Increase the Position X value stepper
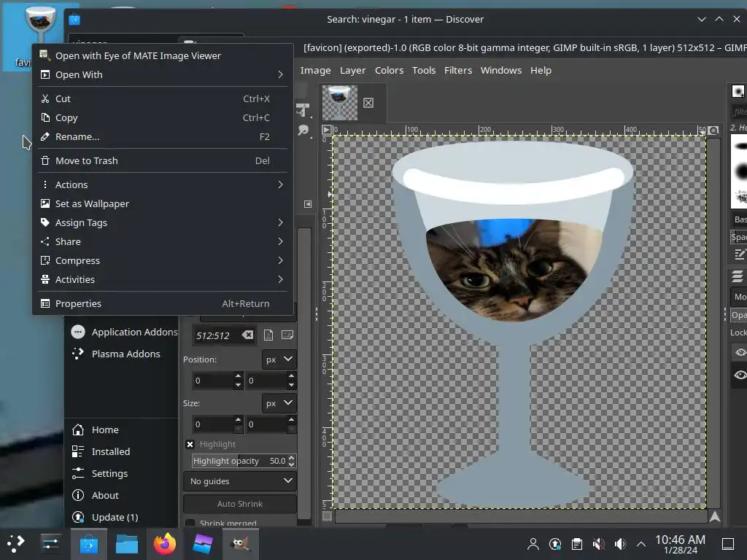Viewport: 747px width, 560px height. point(239,376)
